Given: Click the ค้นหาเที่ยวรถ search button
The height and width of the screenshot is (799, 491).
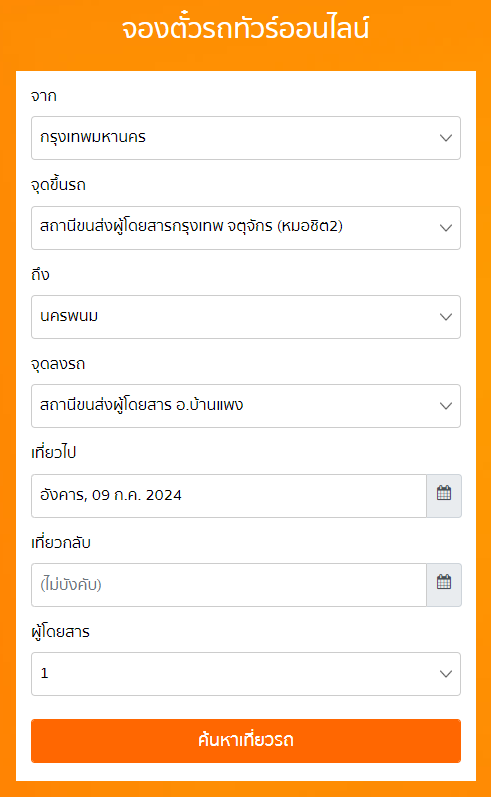Looking at the screenshot, I should [246, 741].
